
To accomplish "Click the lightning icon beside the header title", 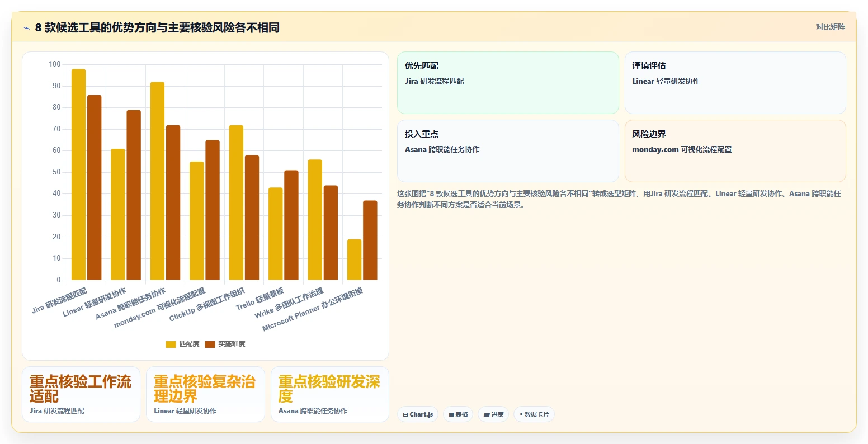I will (x=26, y=28).
